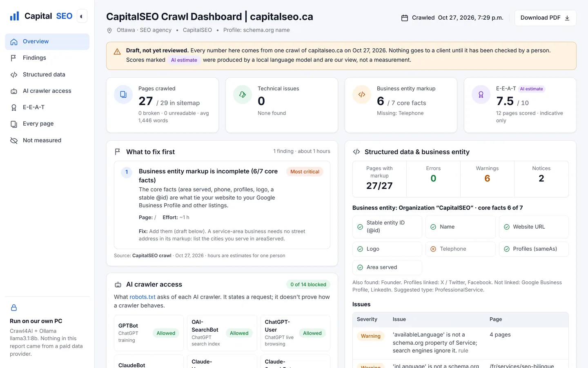
Task: Click the Findings flag icon in the sidebar
Action: [x=14, y=58]
